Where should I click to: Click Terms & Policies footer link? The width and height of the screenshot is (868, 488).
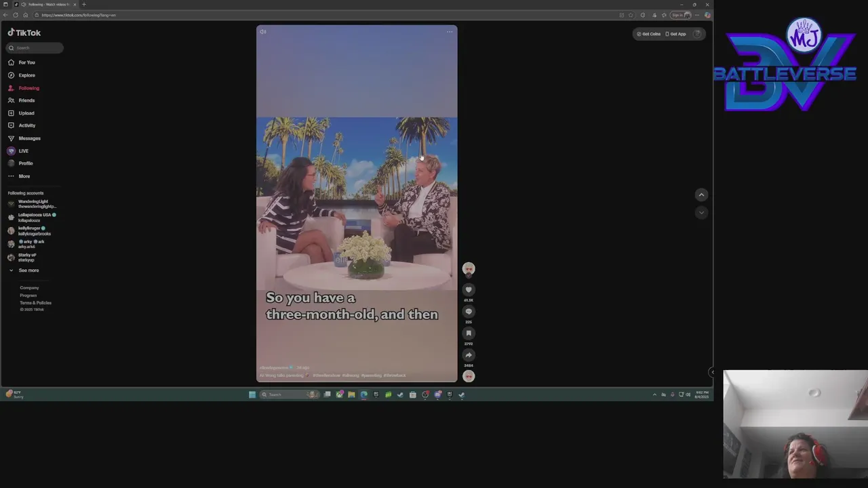pos(35,303)
